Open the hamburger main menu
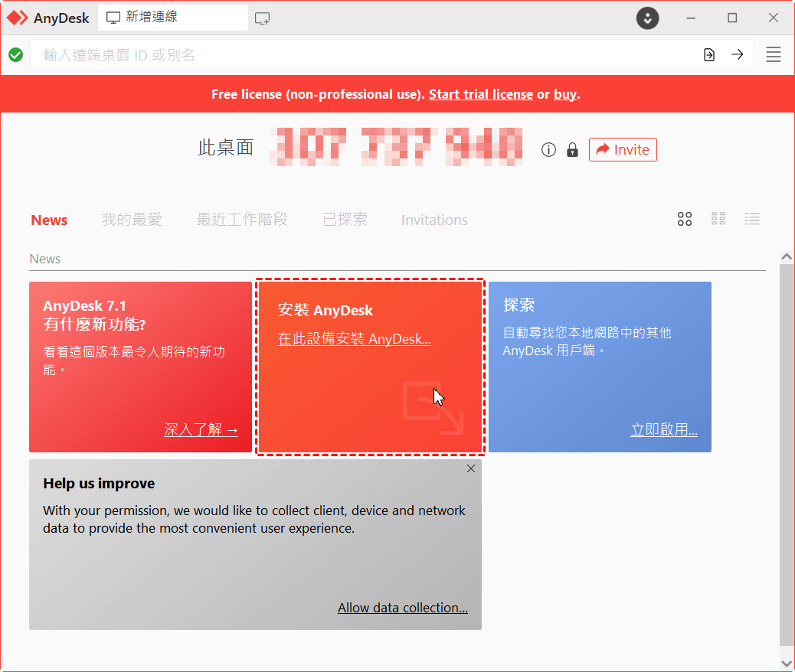The image size is (795, 672). (x=774, y=55)
